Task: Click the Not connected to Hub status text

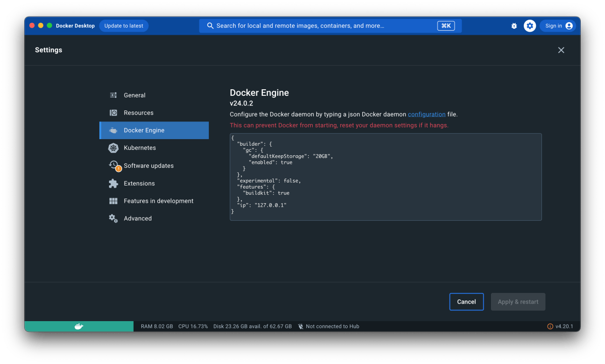Action: tap(332, 326)
